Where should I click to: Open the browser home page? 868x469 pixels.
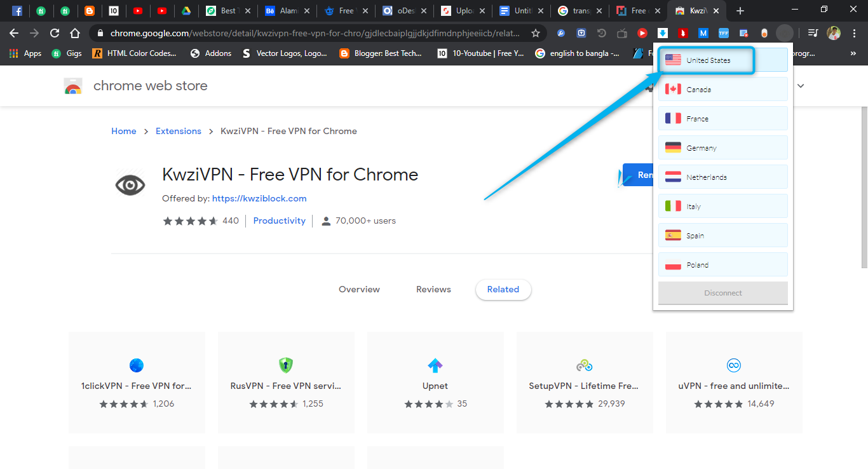pyautogui.click(x=75, y=33)
